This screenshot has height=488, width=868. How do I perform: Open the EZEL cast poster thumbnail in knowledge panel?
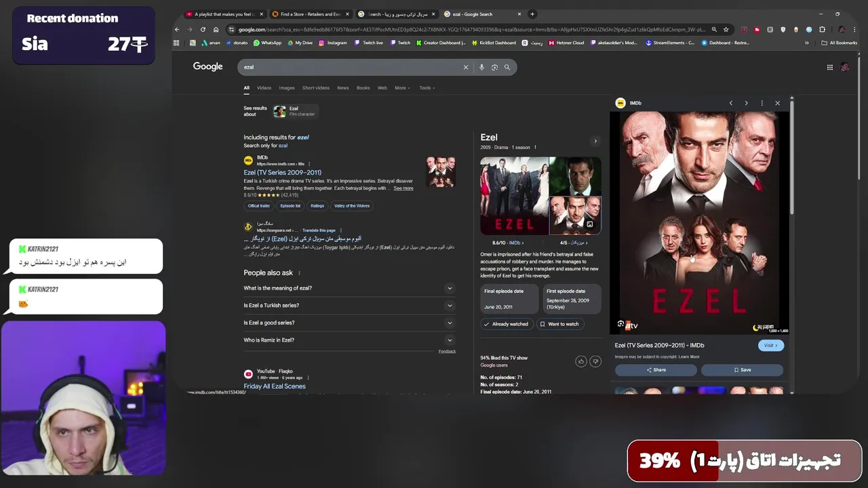pos(514,196)
